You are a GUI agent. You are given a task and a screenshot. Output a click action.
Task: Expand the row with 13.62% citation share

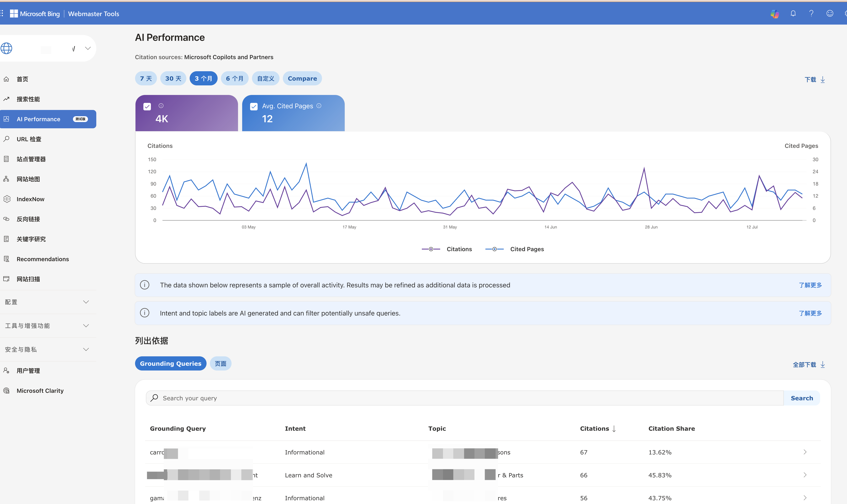(x=805, y=452)
